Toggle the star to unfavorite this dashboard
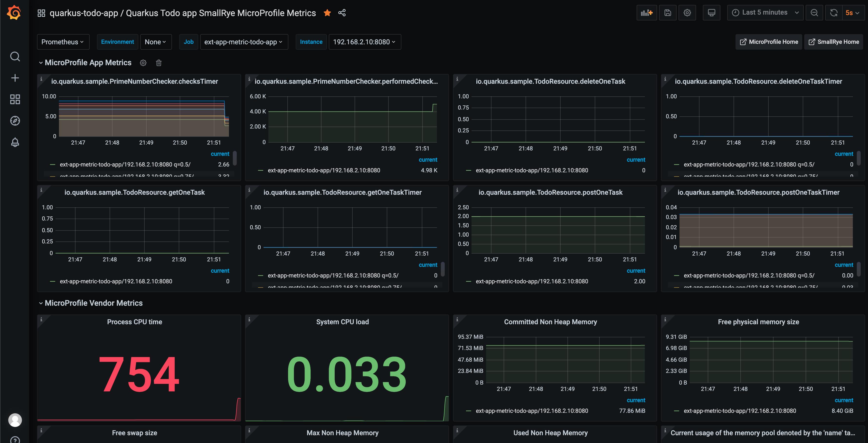The width and height of the screenshot is (868, 443). [327, 13]
